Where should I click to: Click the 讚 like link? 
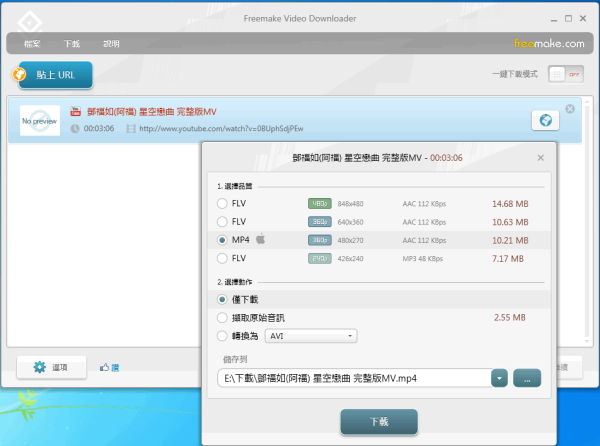pos(115,368)
